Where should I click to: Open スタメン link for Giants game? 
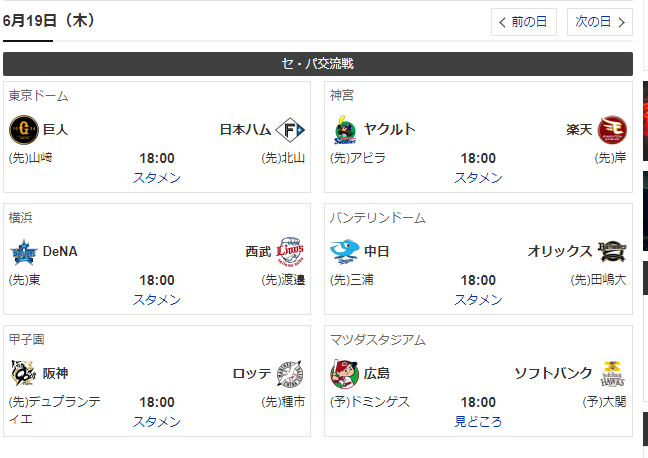157,178
